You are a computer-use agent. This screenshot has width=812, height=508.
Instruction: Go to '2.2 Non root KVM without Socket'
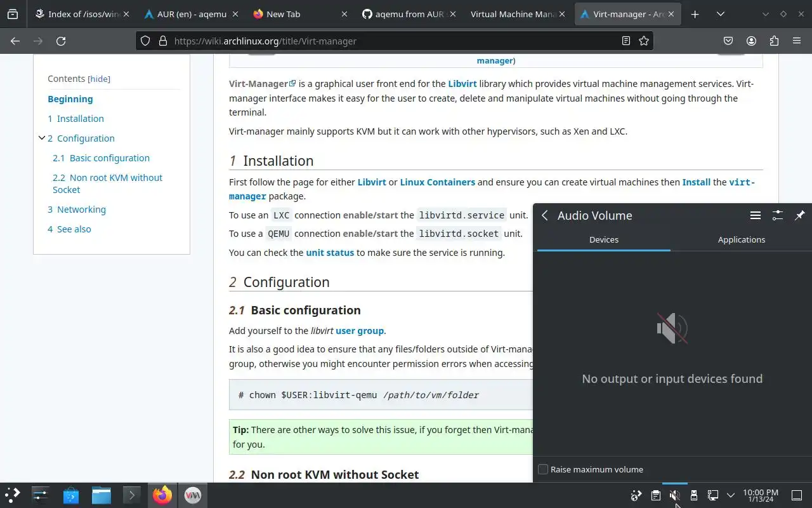pos(108,184)
